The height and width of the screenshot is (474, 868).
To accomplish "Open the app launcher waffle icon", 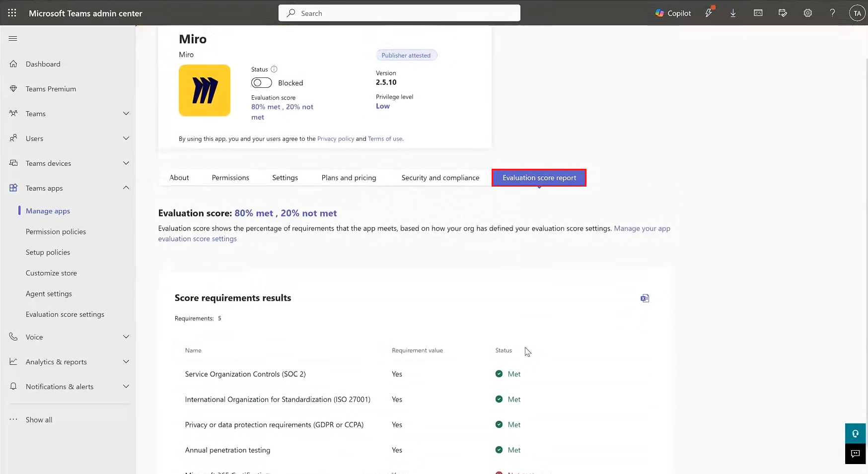I will pos(12,13).
